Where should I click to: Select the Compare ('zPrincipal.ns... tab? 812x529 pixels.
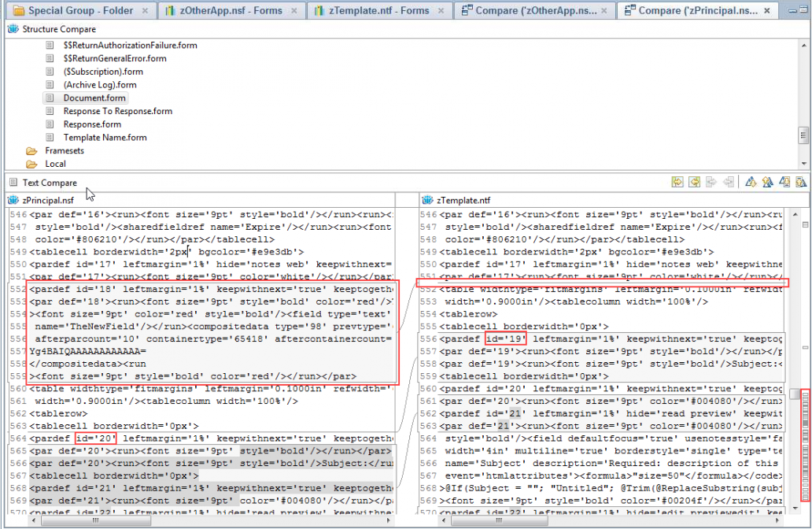click(x=698, y=10)
